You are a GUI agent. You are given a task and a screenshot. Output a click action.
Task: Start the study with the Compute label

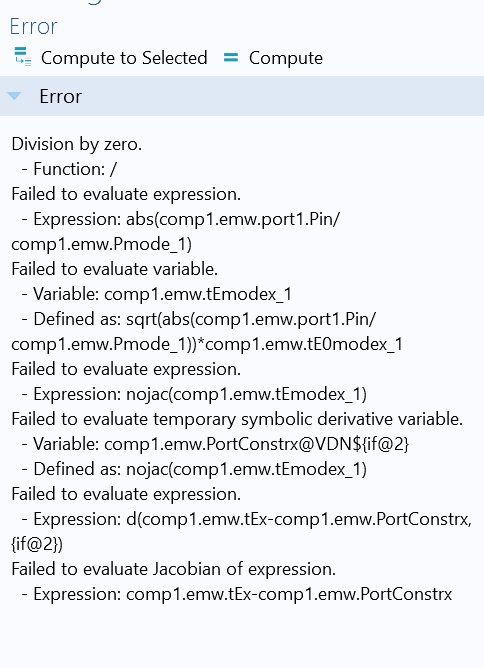(x=286, y=58)
